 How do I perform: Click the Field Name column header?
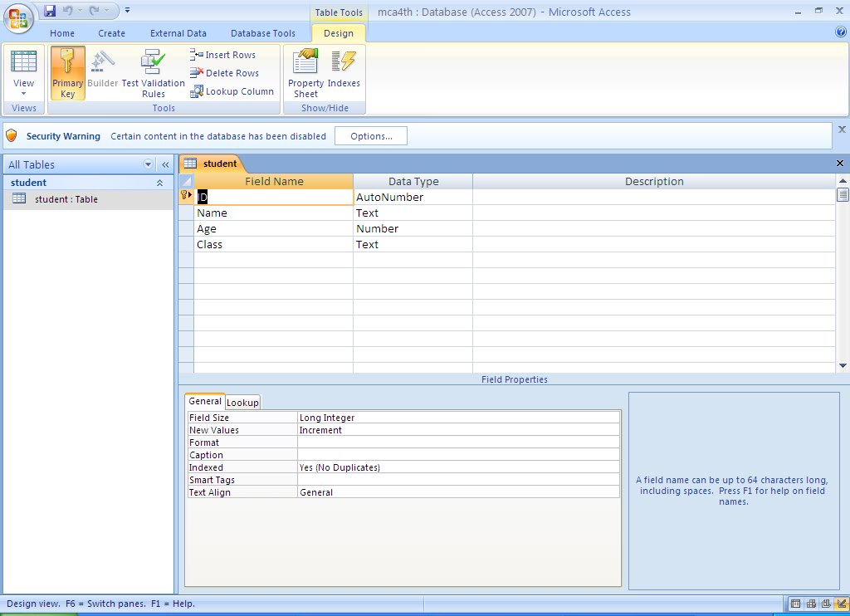pos(274,181)
